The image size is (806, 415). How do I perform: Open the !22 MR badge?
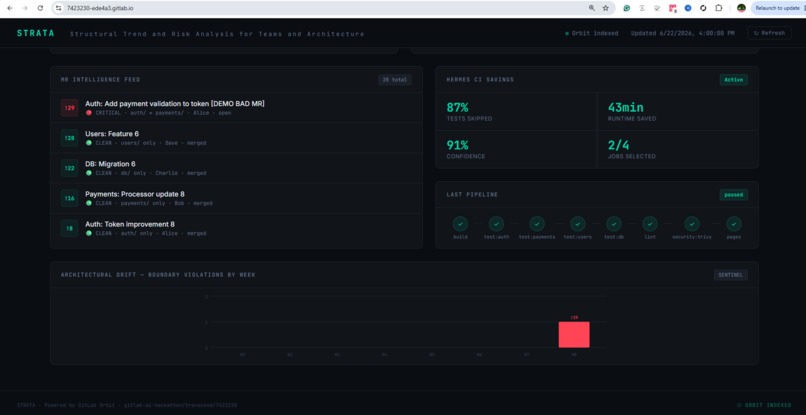click(69, 168)
